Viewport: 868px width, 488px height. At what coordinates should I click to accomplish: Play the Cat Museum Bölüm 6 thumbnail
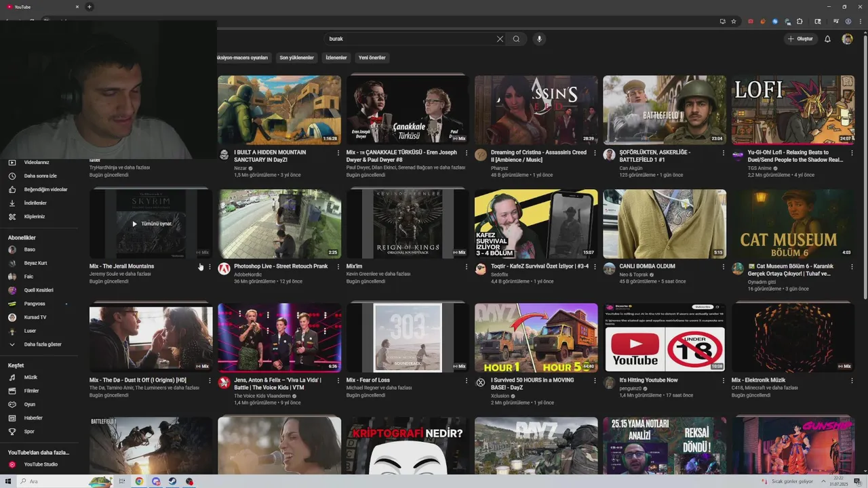click(793, 224)
